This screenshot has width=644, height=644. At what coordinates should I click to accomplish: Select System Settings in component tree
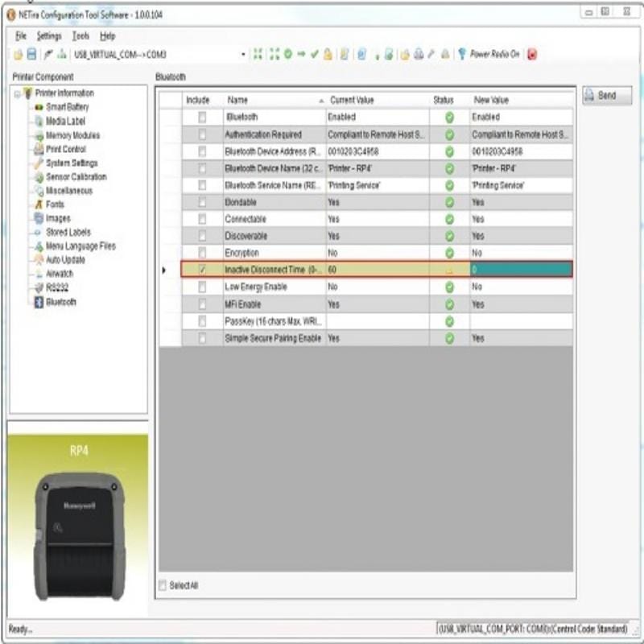pyautogui.click(x=72, y=163)
